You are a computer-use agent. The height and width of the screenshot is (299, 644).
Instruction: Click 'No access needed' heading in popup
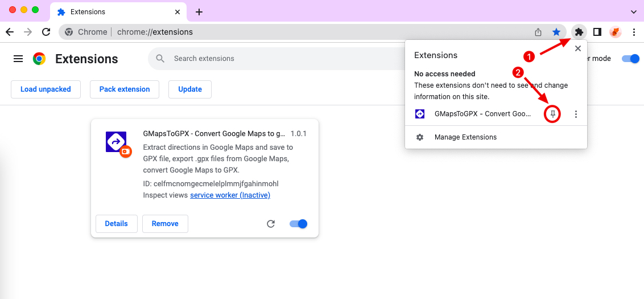point(444,74)
